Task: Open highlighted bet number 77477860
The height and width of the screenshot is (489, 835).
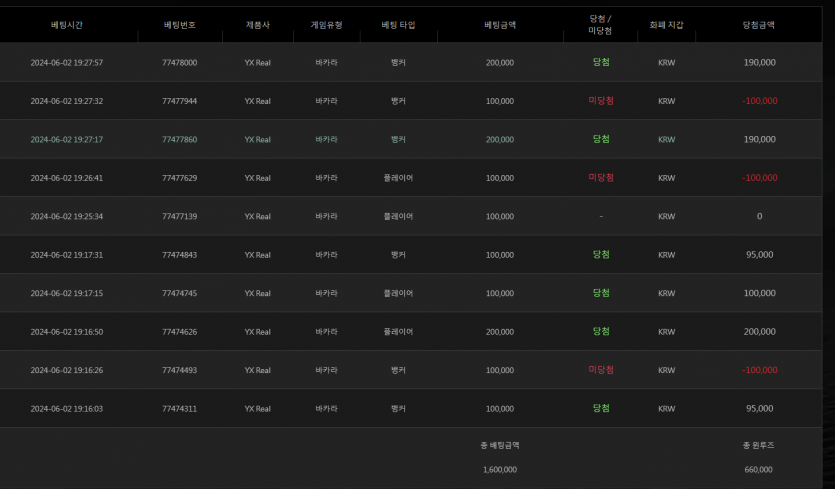Action: coord(179,140)
